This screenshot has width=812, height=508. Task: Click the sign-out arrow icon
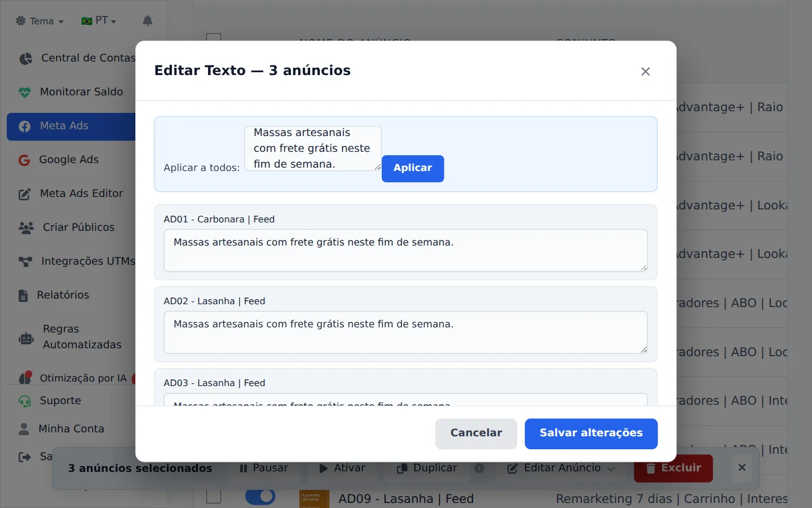click(x=25, y=457)
